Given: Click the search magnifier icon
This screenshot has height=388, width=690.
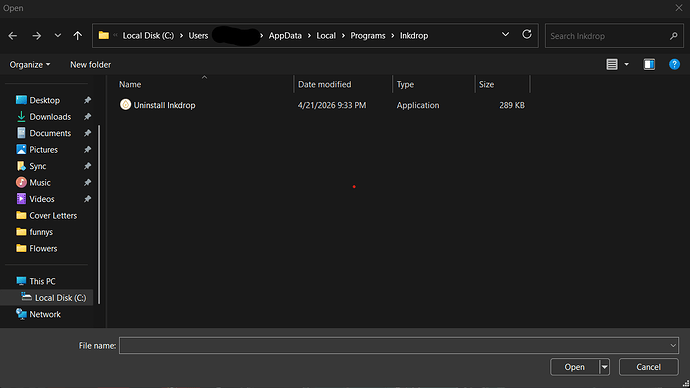Looking at the screenshot, I should (674, 36).
